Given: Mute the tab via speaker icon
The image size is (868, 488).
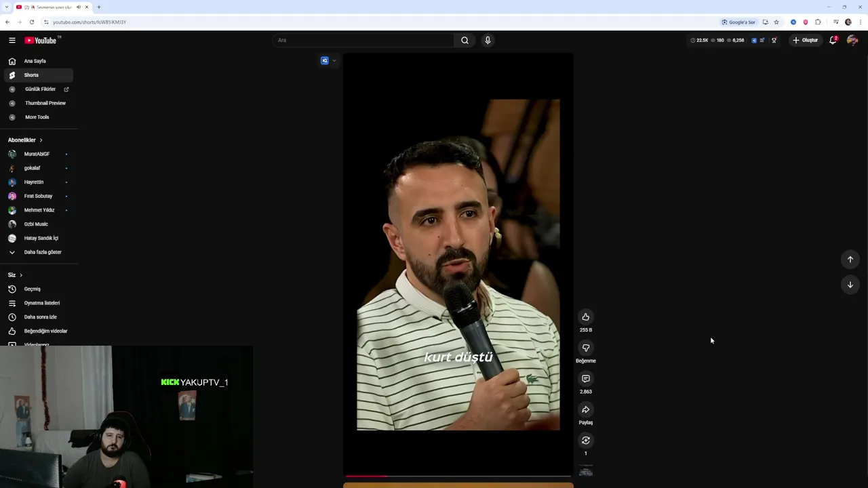Looking at the screenshot, I should coord(79,7).
